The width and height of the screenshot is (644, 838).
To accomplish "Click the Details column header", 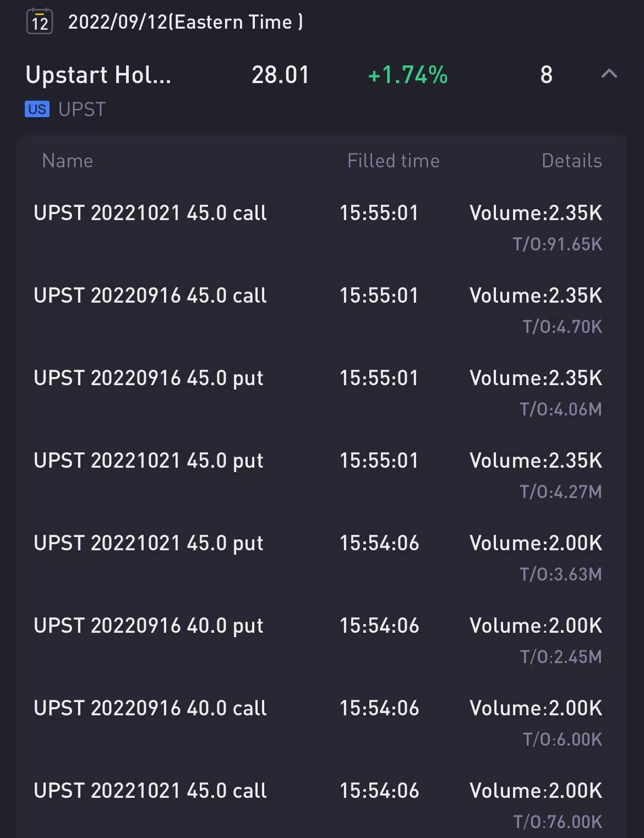I will click(571, 161).
